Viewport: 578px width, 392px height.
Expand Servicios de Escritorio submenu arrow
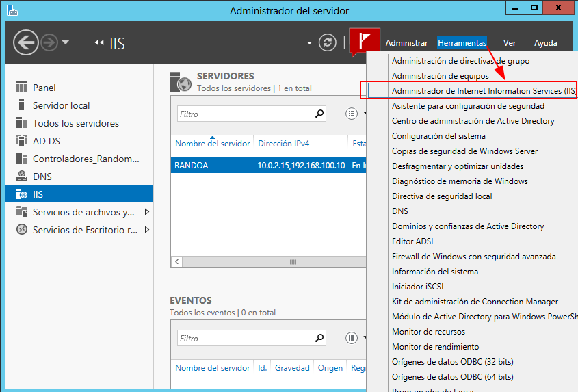click(147, 229)
